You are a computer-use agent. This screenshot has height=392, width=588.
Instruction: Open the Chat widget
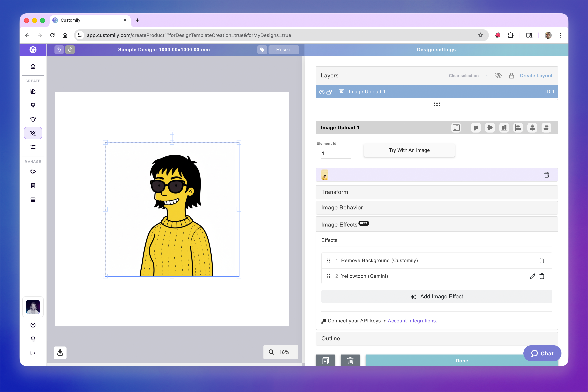[x=542, y=353]
